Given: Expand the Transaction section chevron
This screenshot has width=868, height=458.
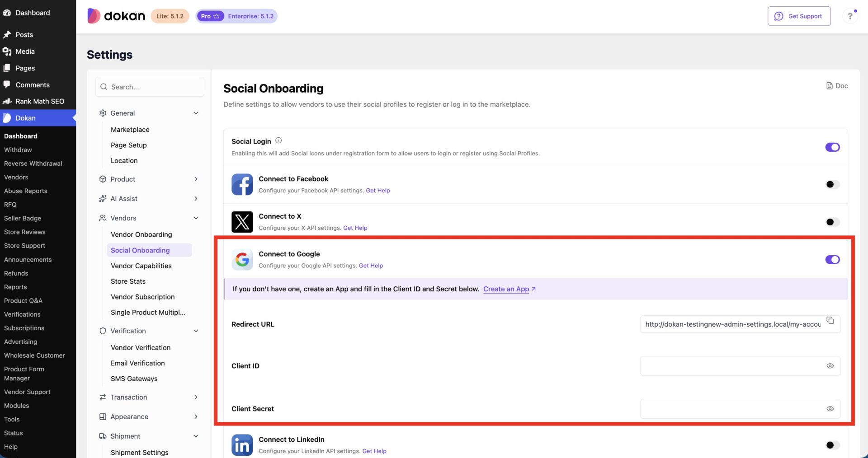Looking at the screenshot, I should (x=196, y=397).
